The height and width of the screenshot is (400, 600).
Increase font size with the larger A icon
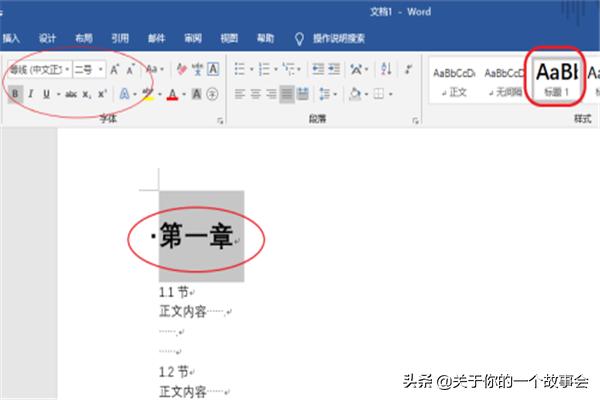click(115, 70)
